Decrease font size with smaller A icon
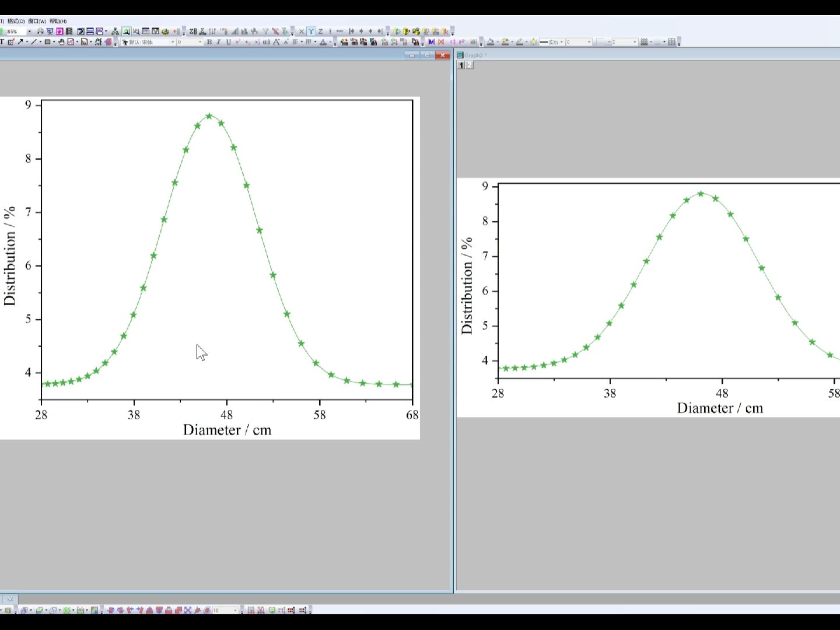 pos(286,42)
